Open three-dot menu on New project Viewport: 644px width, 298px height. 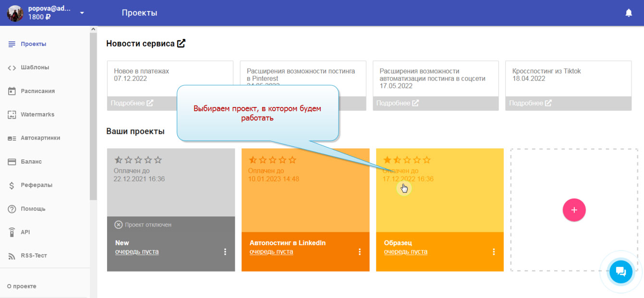pos(225,251)
